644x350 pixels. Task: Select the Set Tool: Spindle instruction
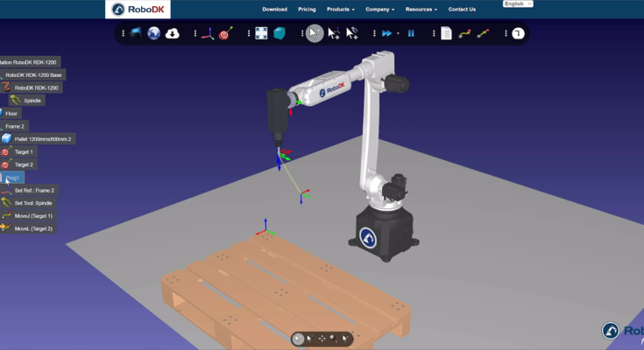[x=28, y=203]
